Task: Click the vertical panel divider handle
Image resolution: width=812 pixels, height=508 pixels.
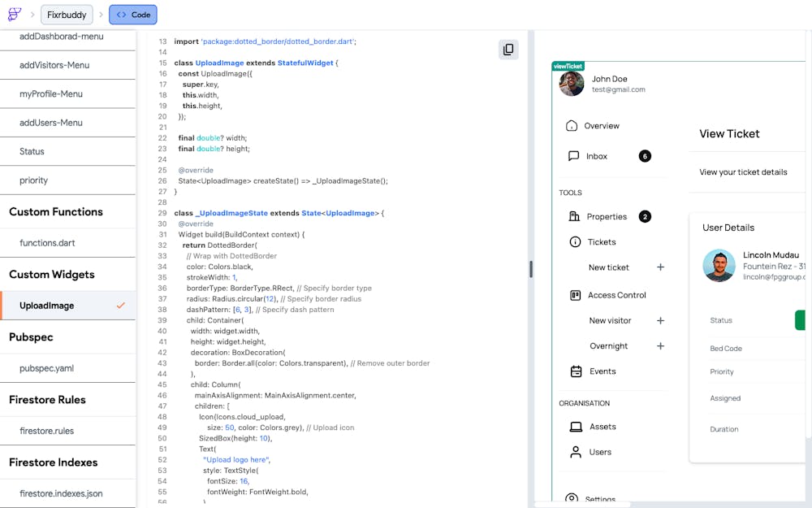Action: pos(531,269)
